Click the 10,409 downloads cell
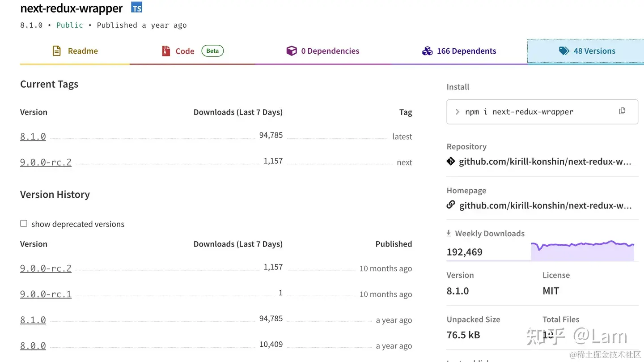This screenshot has height=362, width=644. click(271, 344)
